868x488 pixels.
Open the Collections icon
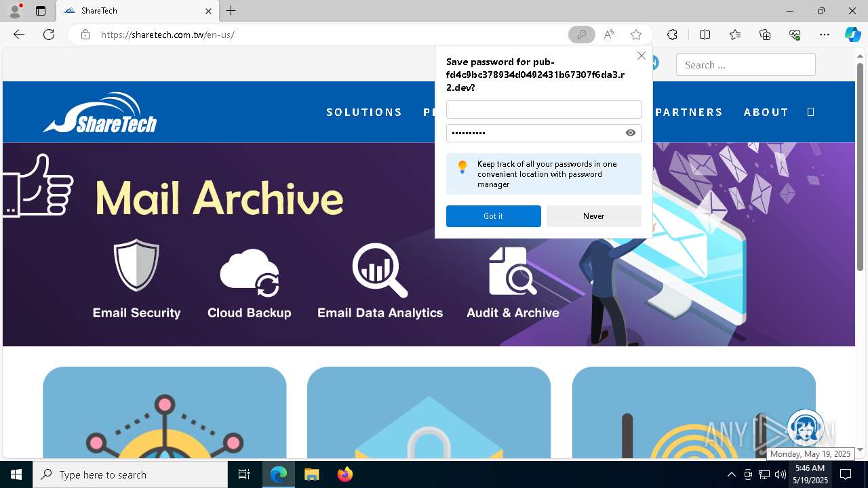pos(765,35)
